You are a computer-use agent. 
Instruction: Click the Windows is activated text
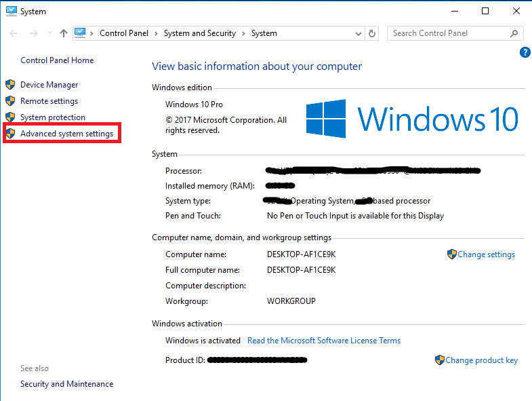pos(203,341)
